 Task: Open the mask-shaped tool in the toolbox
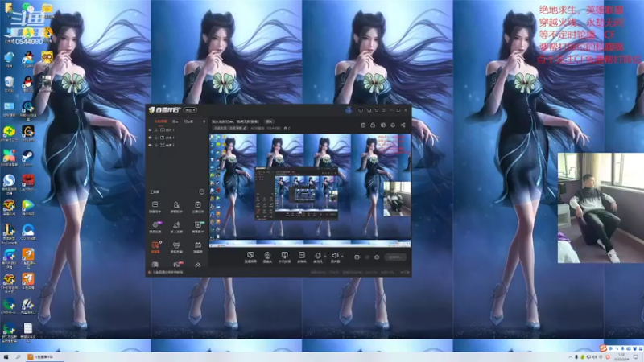tap(176, 247)
